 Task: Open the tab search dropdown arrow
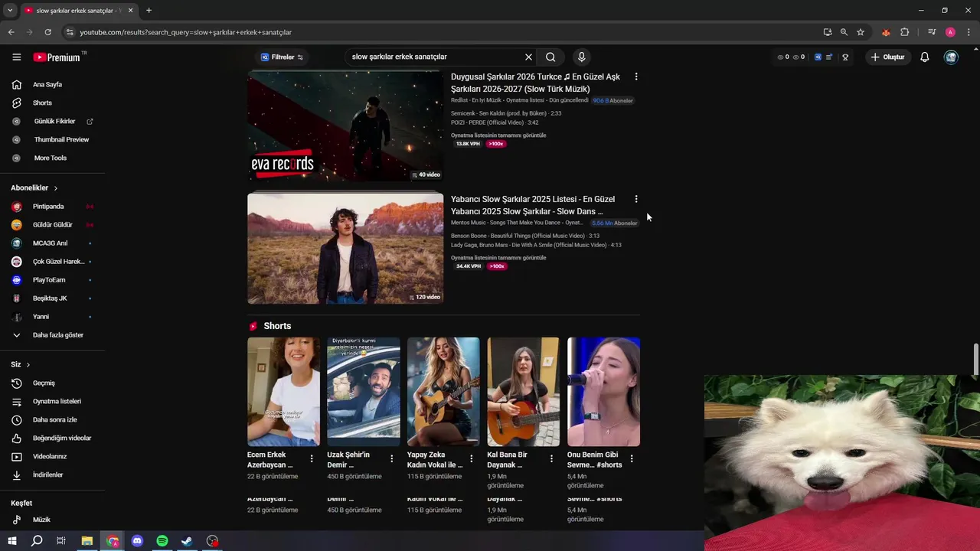click(x=10, y=10)
